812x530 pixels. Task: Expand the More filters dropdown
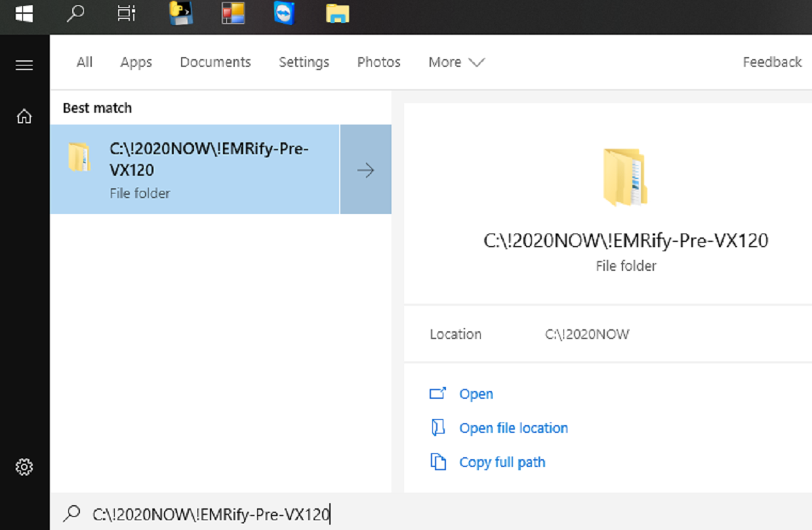(457, 62)
